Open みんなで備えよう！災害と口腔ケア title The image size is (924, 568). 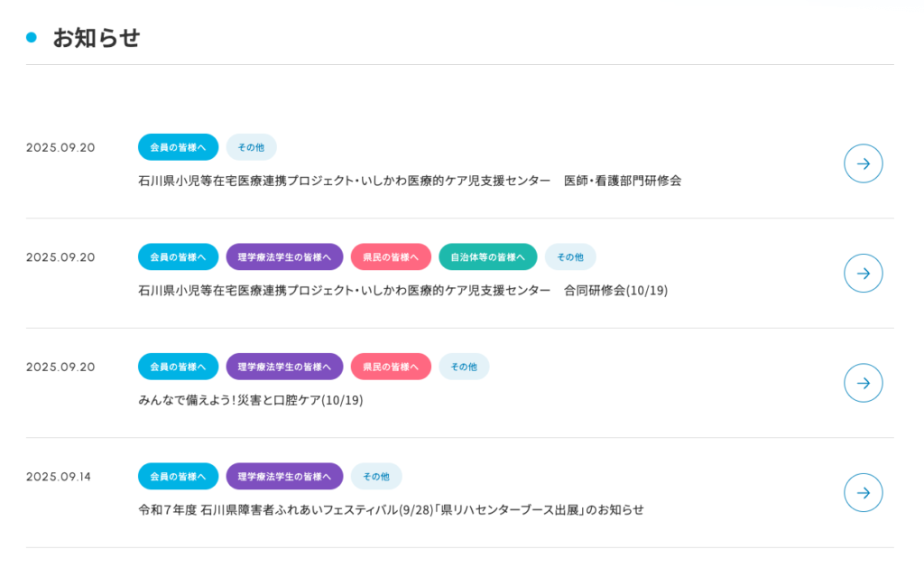tap(250, 400)
